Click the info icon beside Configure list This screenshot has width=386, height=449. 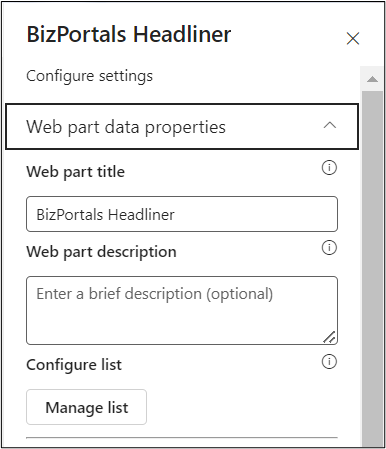point(329,362)
